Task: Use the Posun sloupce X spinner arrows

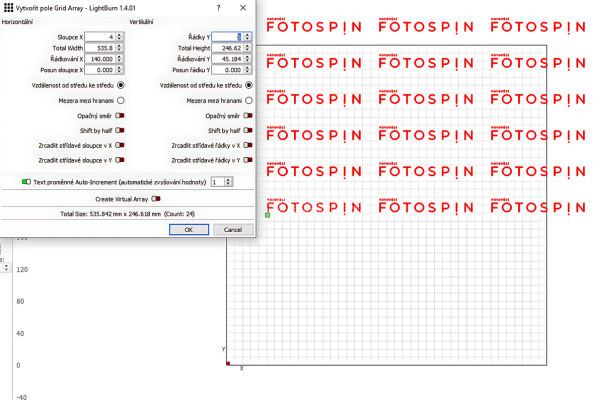Action: (119, 70)
